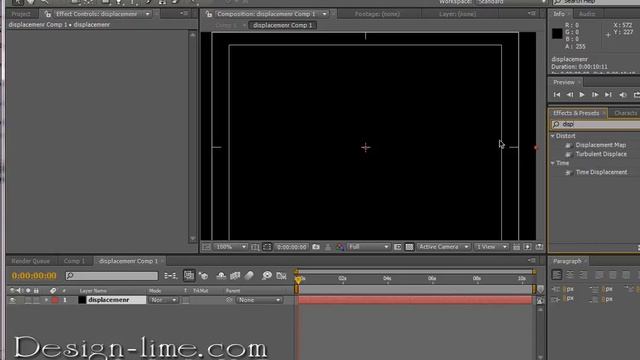Collapse the Distort effects category
The width and height of the screenshot is (640, 360).
553,136
